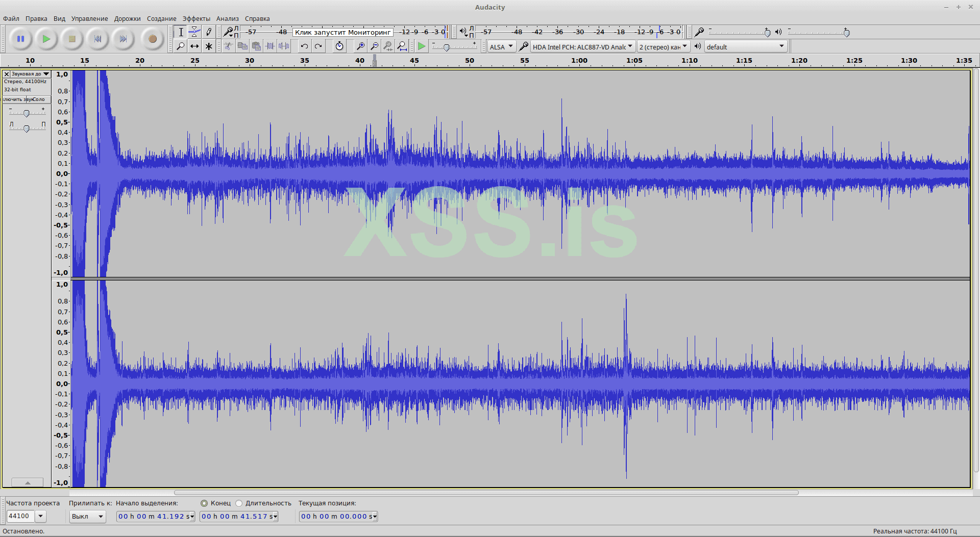Viewport: 980px width, 537px height.
Task: Select the Time Shift tool
Action: 194,46
